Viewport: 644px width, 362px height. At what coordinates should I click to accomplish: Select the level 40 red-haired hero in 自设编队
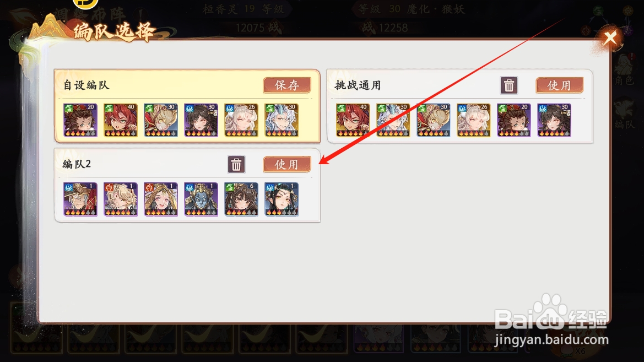click(120, 120)
